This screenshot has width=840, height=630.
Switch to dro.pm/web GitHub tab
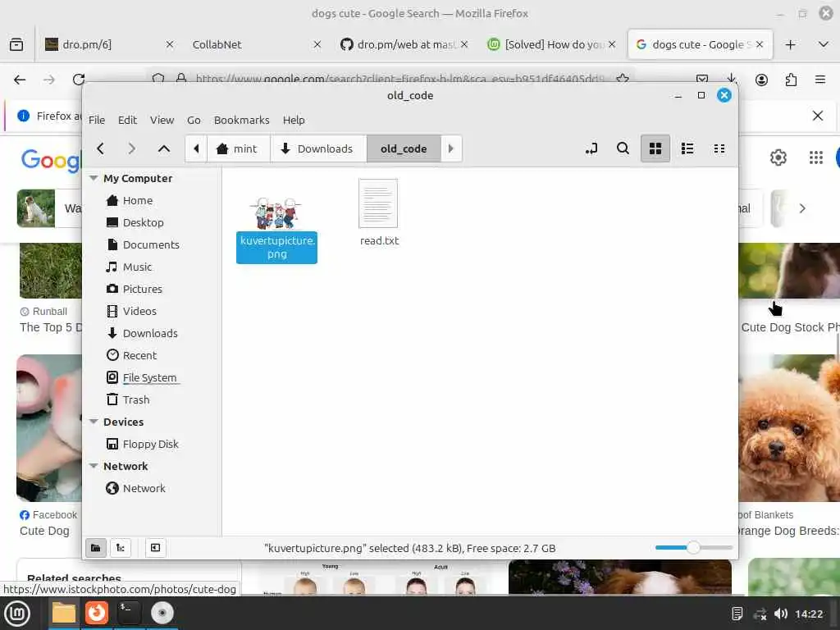(404, 44)
